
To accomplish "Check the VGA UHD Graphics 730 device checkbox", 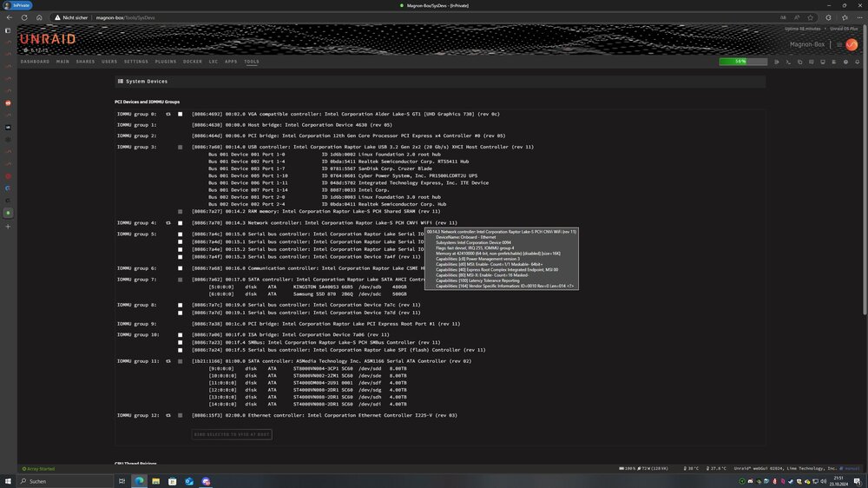I will [x=180, y=114].
